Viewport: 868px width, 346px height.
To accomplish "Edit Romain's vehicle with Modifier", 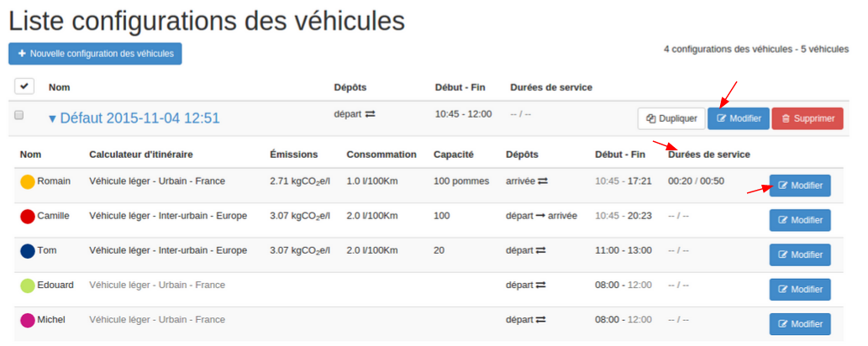I will coord(799,185).
